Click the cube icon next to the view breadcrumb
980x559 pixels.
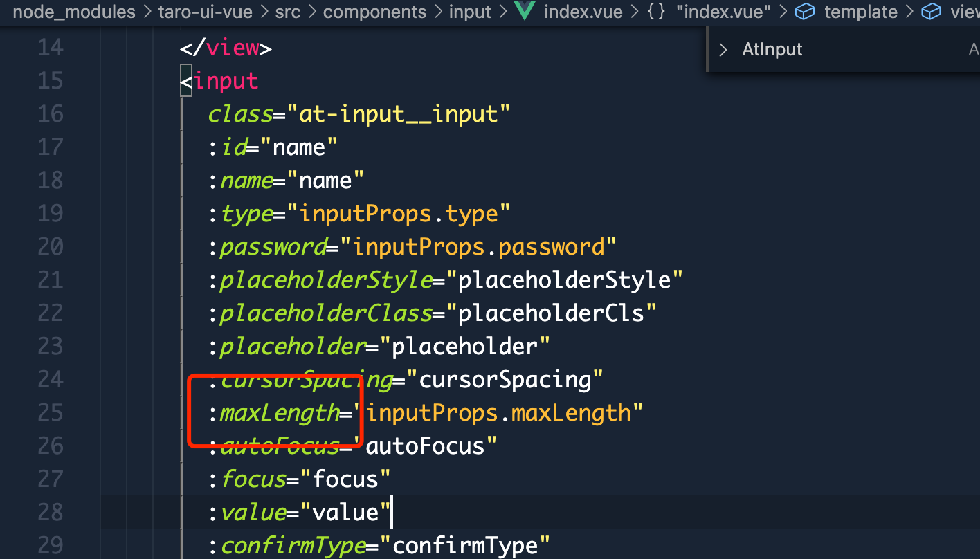click(931, 12)
